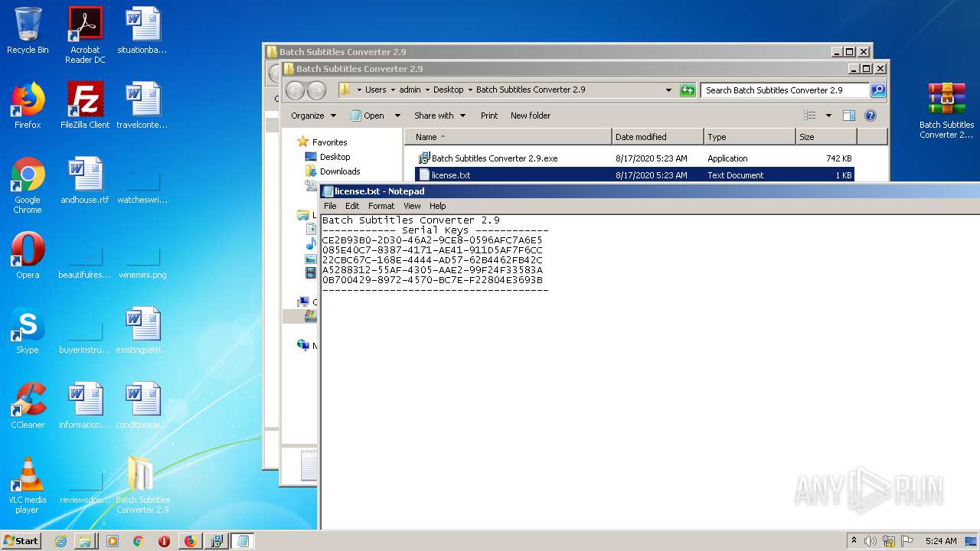Toggle the Explorer preview pane button
The height and width of the screenshot is (551, 980).
pyautogui.click(x=848, y=116)
